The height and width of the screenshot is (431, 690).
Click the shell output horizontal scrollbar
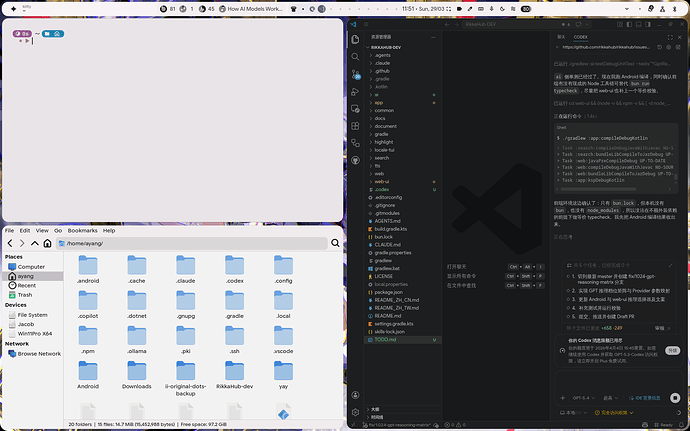598,189
